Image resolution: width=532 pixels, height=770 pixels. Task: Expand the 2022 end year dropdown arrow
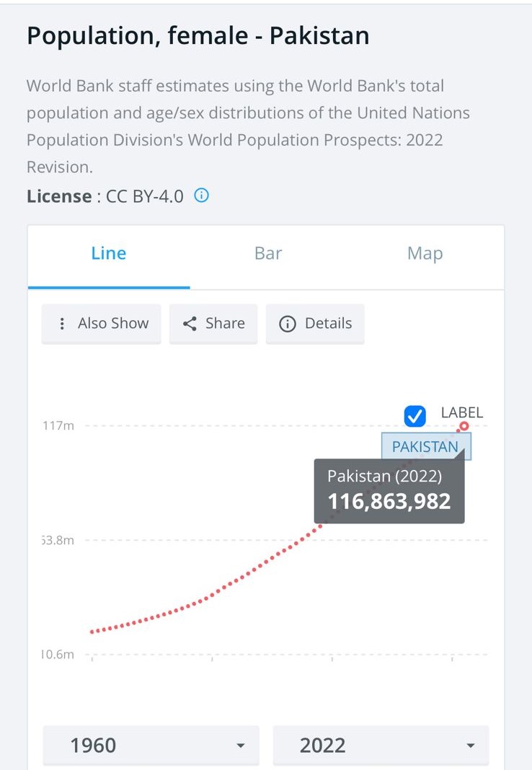tap(471, 745)
